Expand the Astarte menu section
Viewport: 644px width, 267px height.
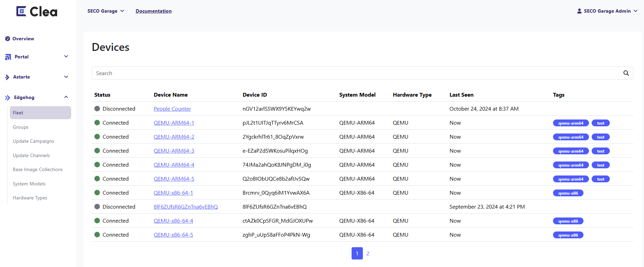click(x=66, y=77)
